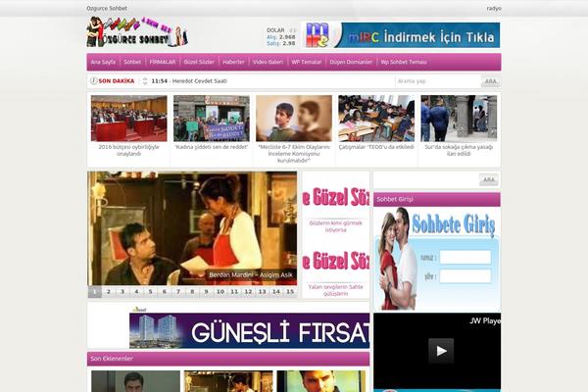Open the Düşen Domainler menu item
This screenshot has width=588, height=392.
(351, 62)
